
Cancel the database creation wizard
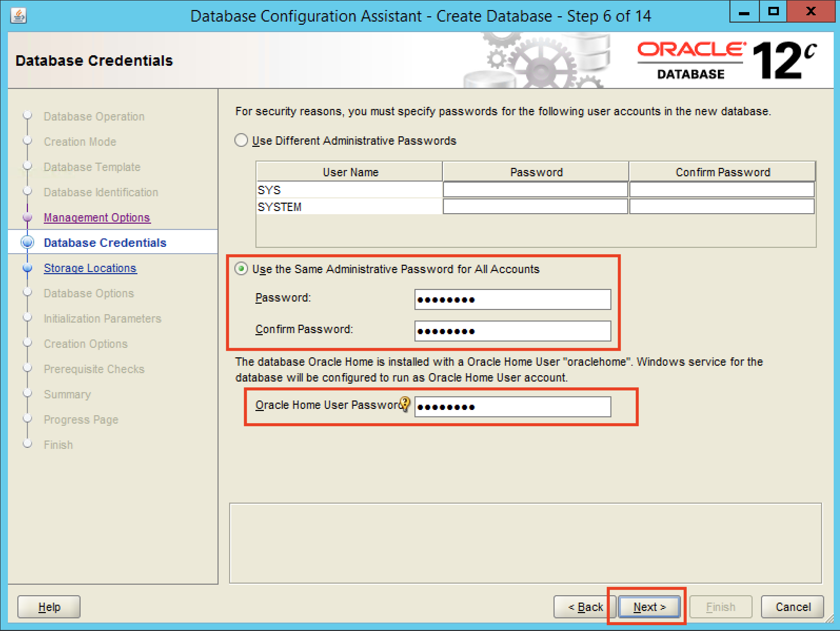(x=793, y=607)
